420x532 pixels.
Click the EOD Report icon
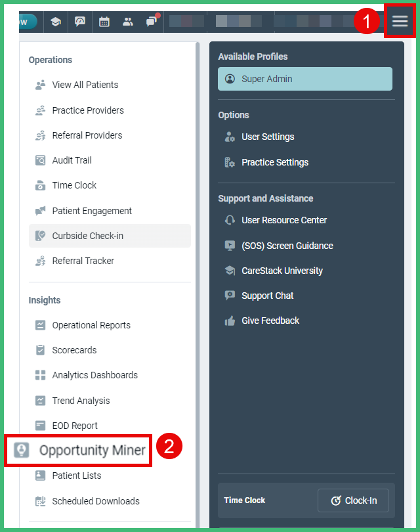(40, 426)
